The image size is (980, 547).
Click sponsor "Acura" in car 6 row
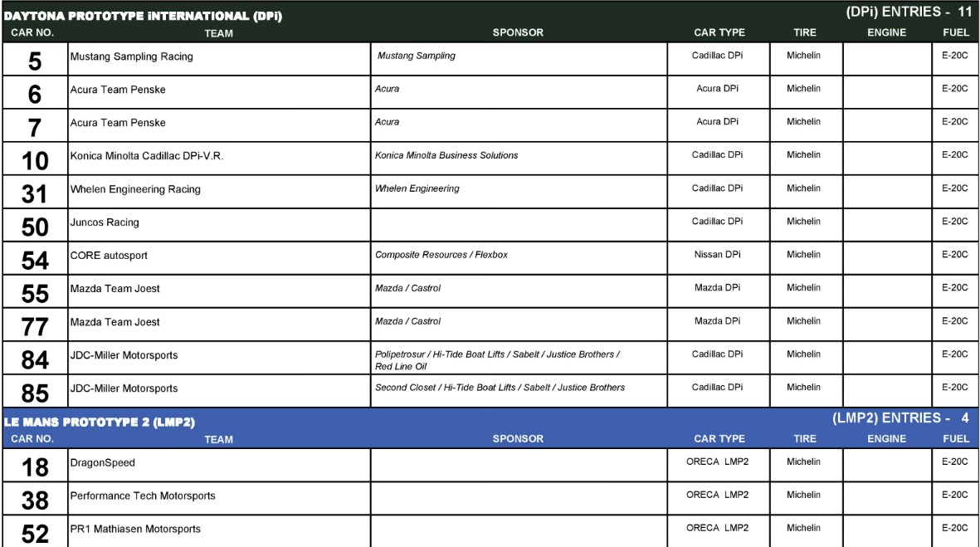click(x=387, y=89)
